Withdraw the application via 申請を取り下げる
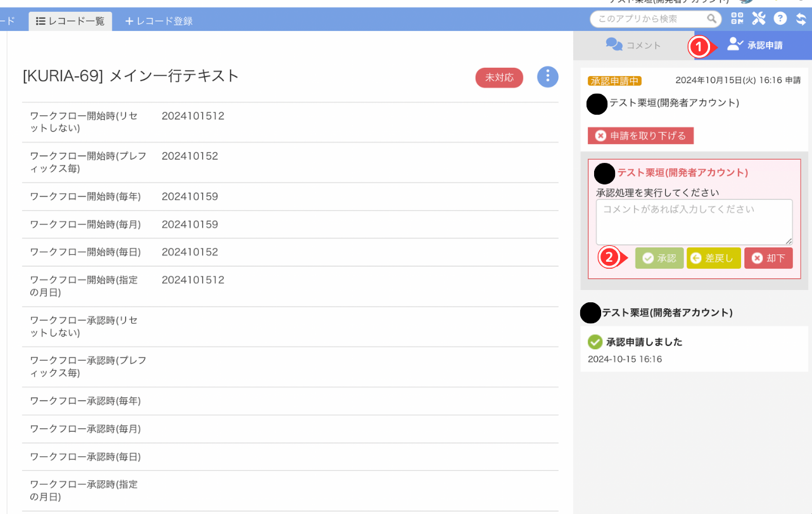 (640, 135)
